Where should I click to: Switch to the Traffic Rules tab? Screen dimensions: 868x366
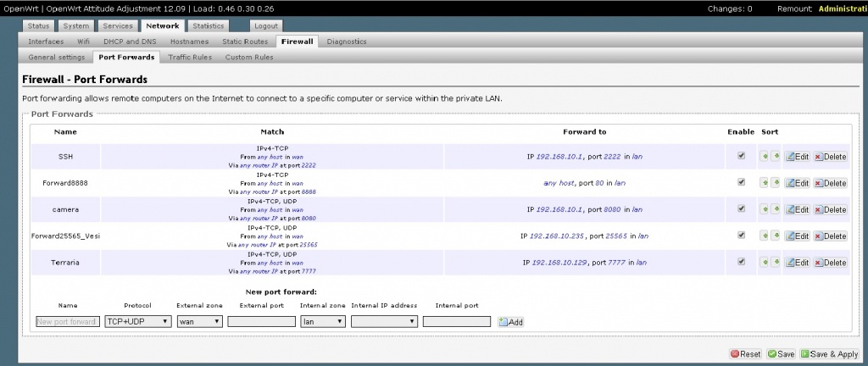pyautogui.click(x=189, y=58)
